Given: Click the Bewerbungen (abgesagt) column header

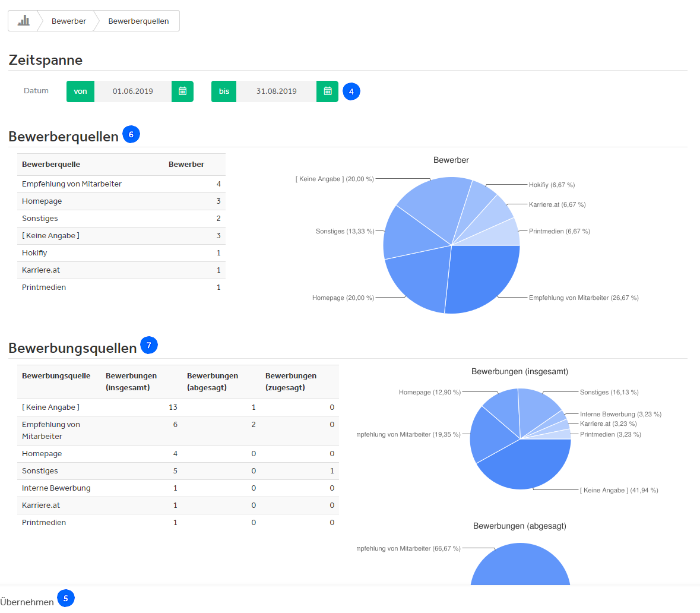Looking at the screenshot, I should click(213, 381).
